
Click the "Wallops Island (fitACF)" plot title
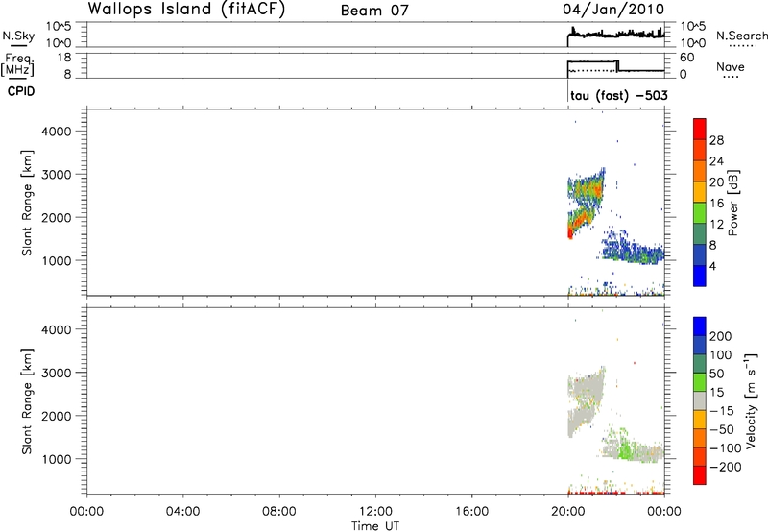coord(186,10)
